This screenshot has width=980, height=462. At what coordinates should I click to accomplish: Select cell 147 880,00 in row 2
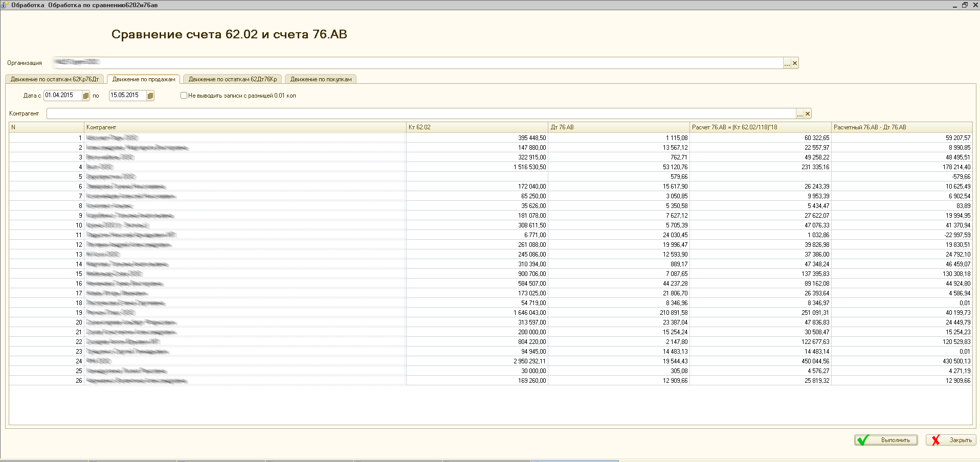477,148
